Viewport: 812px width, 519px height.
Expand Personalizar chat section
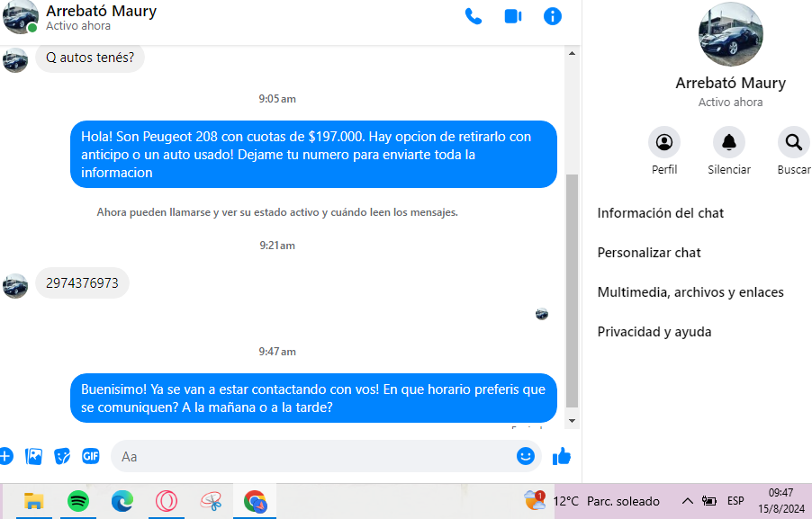(649, 253)
